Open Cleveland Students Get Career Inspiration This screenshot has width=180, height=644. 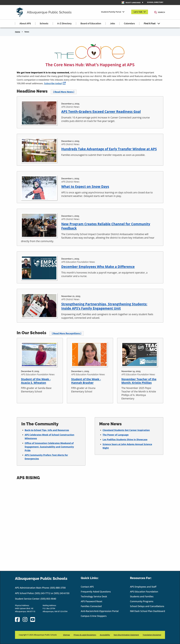click(x=126, y=430)
